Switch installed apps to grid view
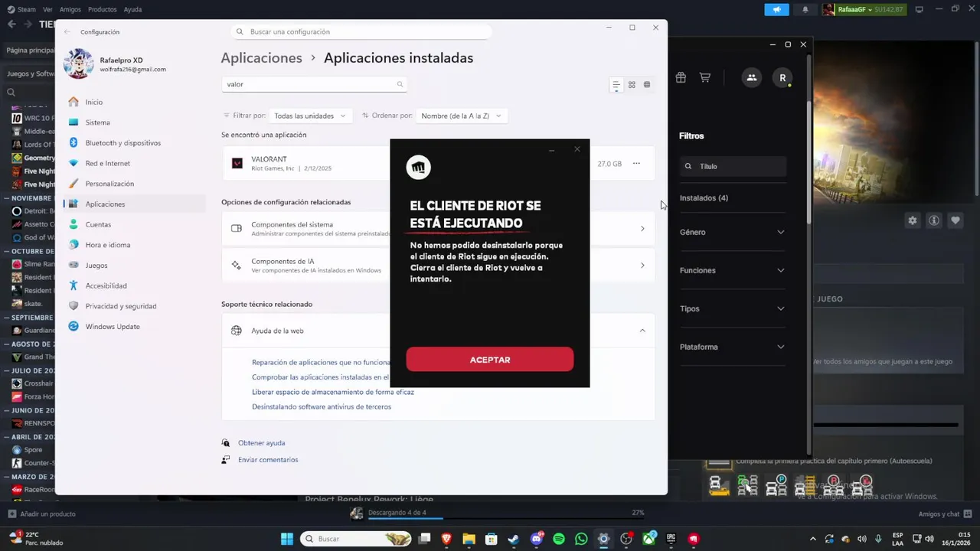The width and height of the screenshot is (980, 551). click(x=632, y=85)
